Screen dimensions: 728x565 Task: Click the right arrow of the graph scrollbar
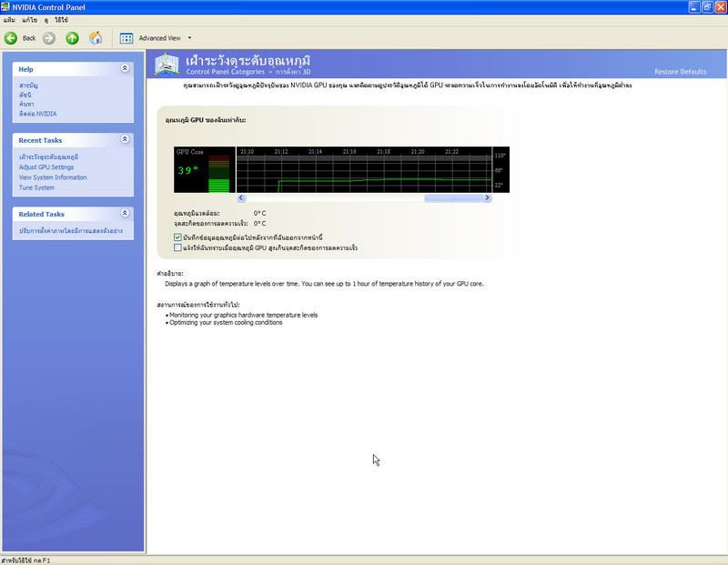coord(487,197)
